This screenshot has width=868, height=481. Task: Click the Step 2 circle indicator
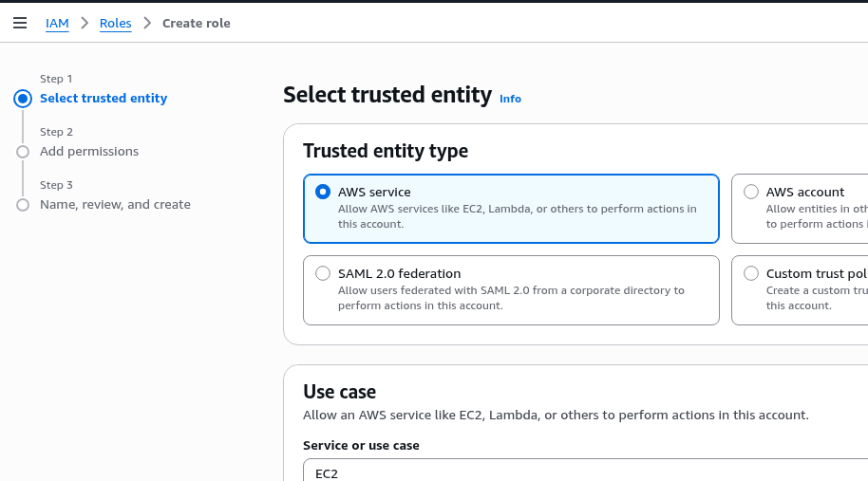(x=23, y=152)
